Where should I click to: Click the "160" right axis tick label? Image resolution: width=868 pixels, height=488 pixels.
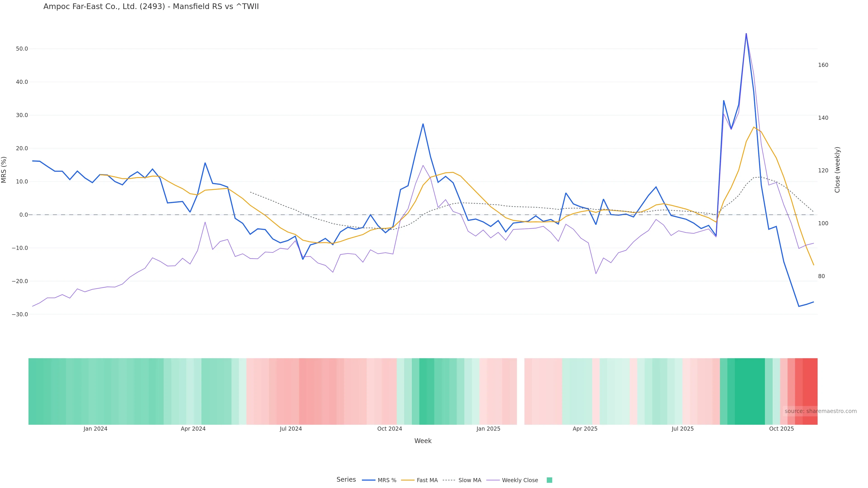click(823, 65)
